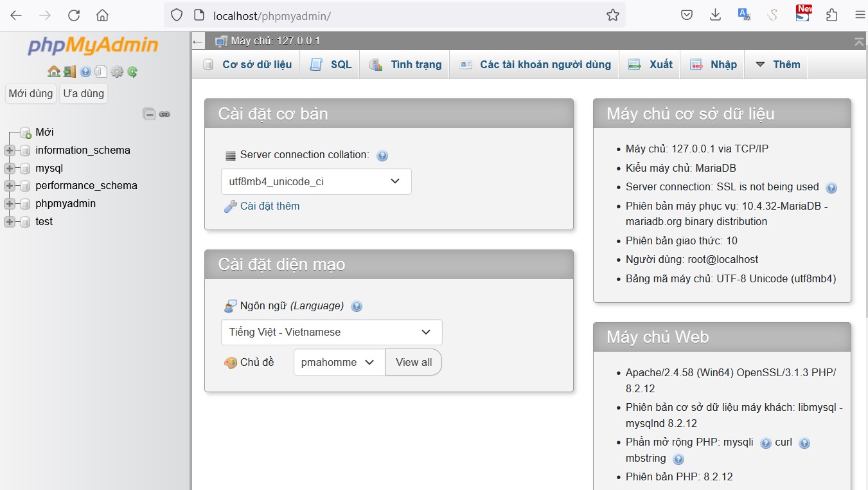The height and width of the screenshot is (490, 868).
Task: Open the Firefox extensions puzzle icon
Action: point(831,15)
